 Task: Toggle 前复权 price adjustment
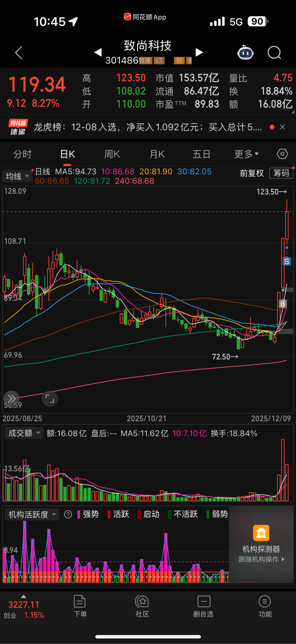click(252, 173)
